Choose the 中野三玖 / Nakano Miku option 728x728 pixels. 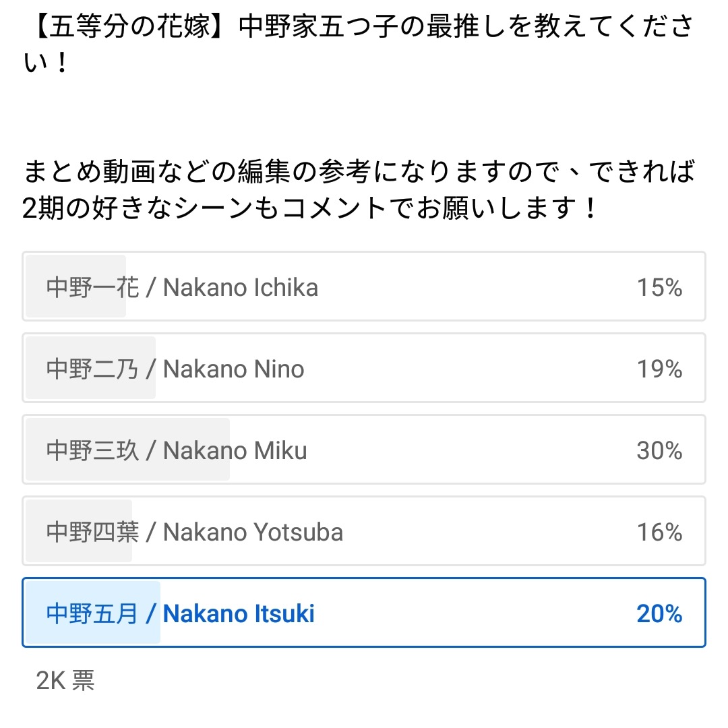pyautogui.click(x=363, y=450)
